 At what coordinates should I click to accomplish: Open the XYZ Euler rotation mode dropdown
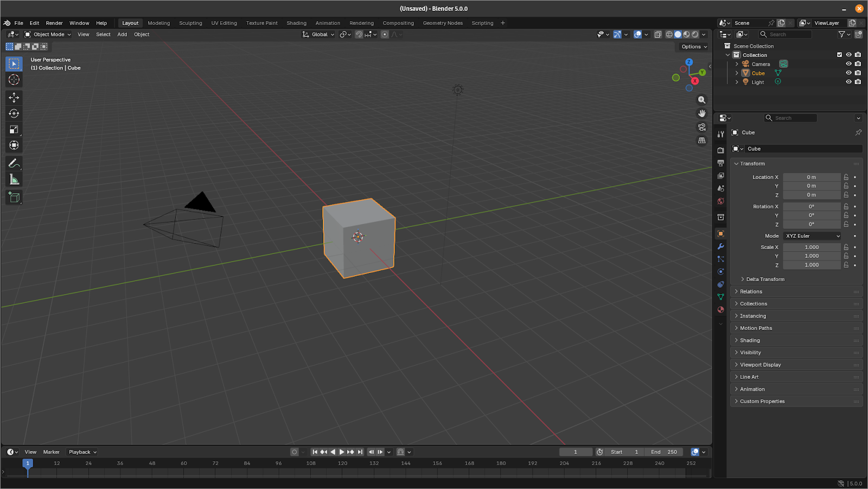[812, 236]
